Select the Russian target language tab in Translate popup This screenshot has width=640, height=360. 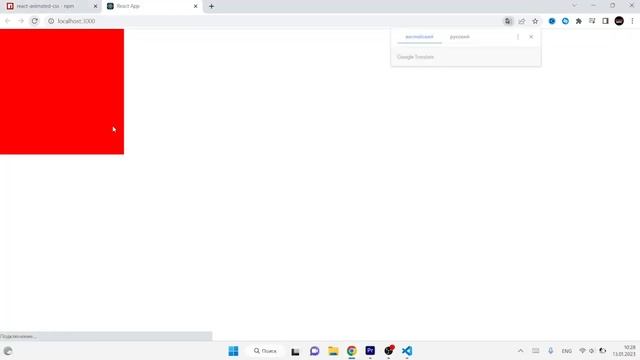click(460, 37)
